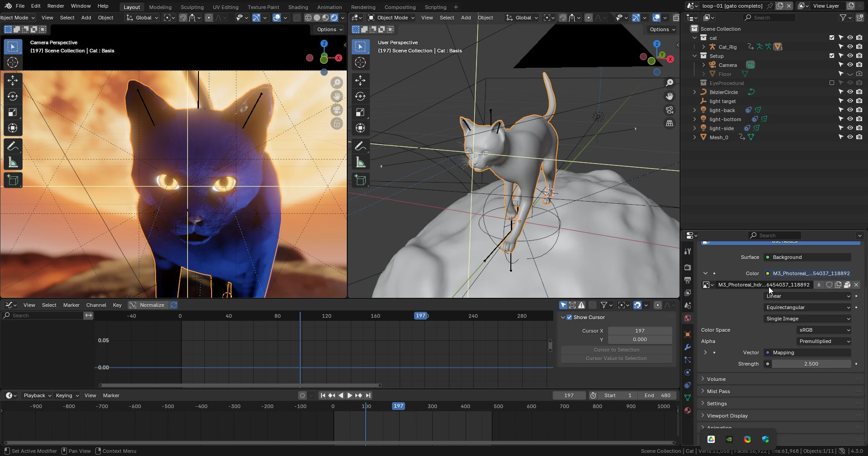The height and width of the screenshot is (456, 868).
Task: Click the pan hand icon in user perspective viewport
Action: pyautogui.click(x=670, y=96)
